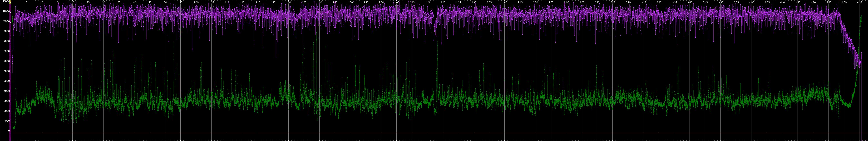
Task: Click the 6000 value on the vertical axis
Action: (6, 71)
